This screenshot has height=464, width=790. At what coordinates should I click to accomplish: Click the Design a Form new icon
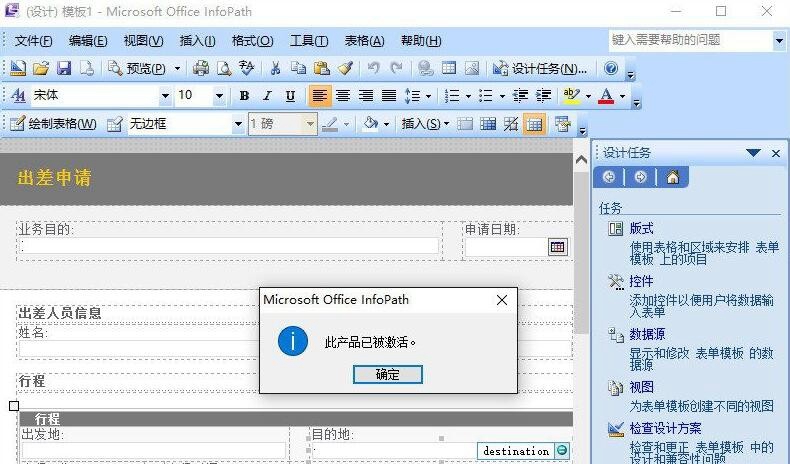(x=18, y=68)
